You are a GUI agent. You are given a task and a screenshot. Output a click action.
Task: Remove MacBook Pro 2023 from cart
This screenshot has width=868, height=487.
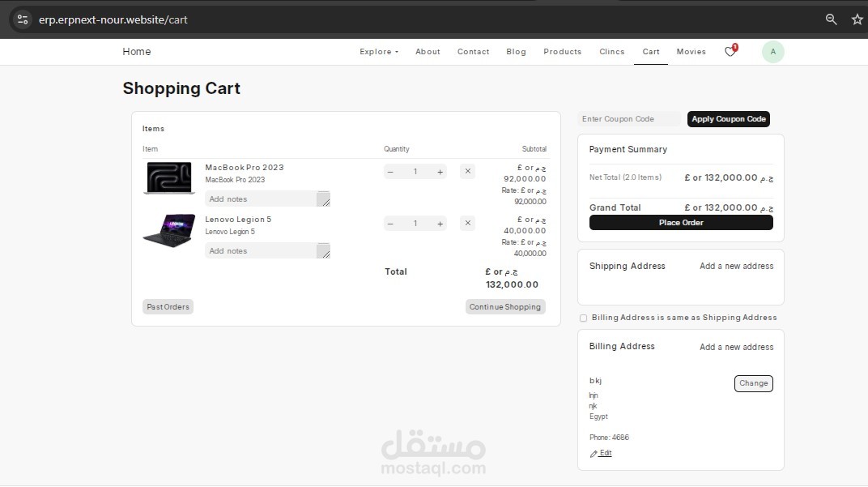pyautogui.click(x=468, y=171)
